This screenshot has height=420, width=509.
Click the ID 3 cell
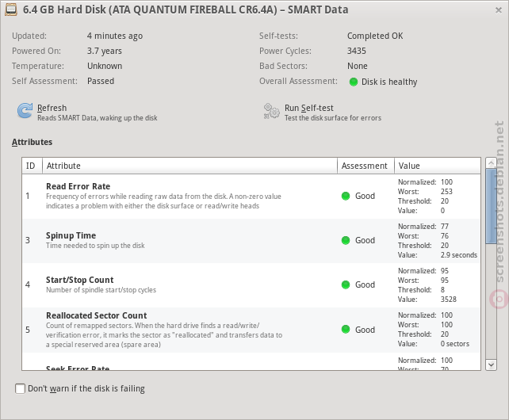[x=28, y=241]
